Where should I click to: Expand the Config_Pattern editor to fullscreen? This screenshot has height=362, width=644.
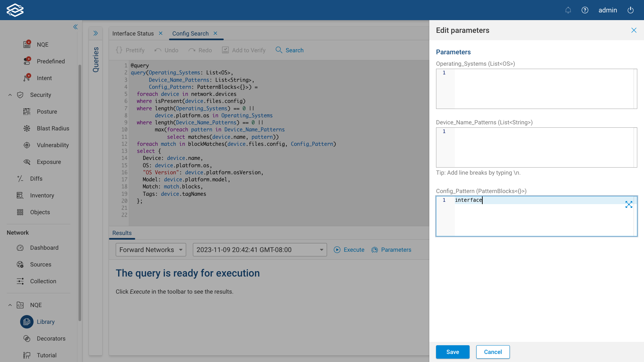click(x=629, y=204)
